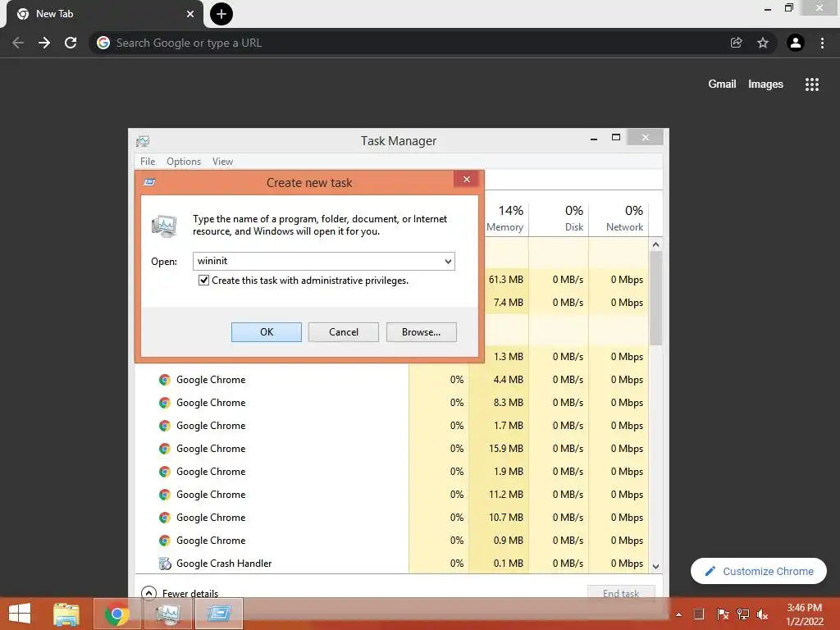Expand the Open combo box dropdown arrow

point(448,262)
